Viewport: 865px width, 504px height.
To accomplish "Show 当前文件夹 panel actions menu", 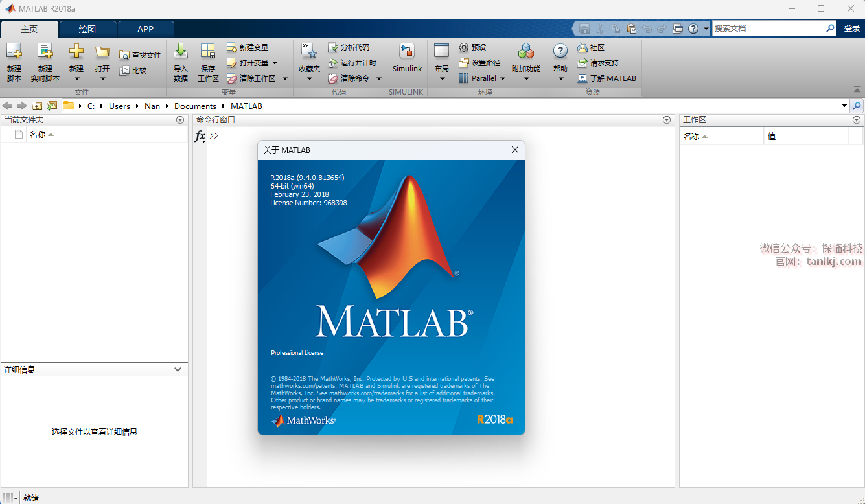I will [x=180, y=120].
